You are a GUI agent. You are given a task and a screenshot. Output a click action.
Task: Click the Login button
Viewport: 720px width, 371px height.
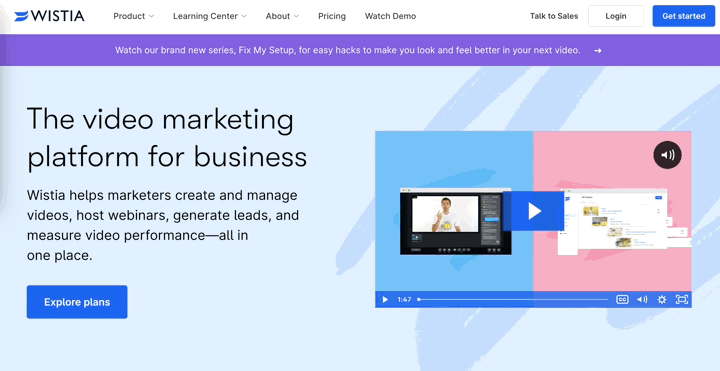click(616, 16)
